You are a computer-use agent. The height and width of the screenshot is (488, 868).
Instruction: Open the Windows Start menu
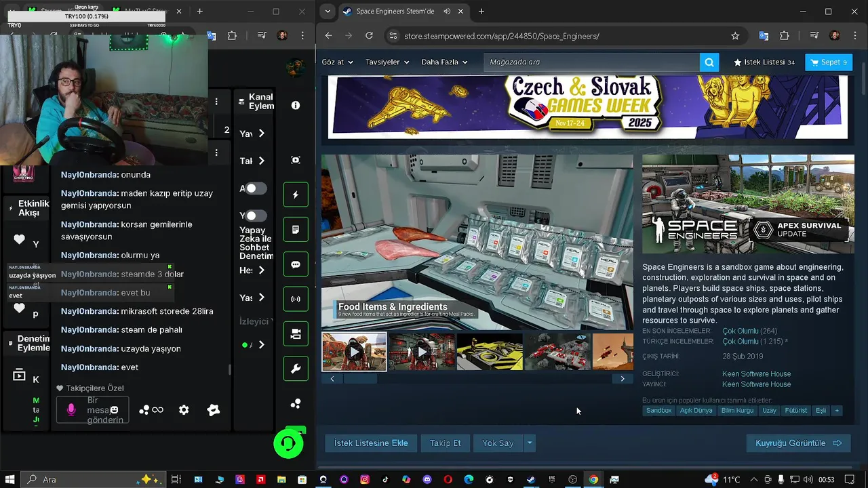coord(10,479)
